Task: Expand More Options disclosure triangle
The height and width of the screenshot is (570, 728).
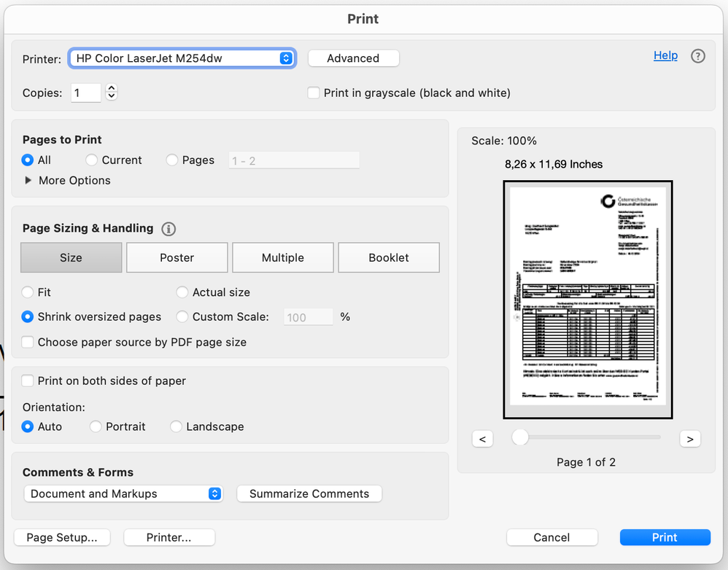Action: (28, 181)
